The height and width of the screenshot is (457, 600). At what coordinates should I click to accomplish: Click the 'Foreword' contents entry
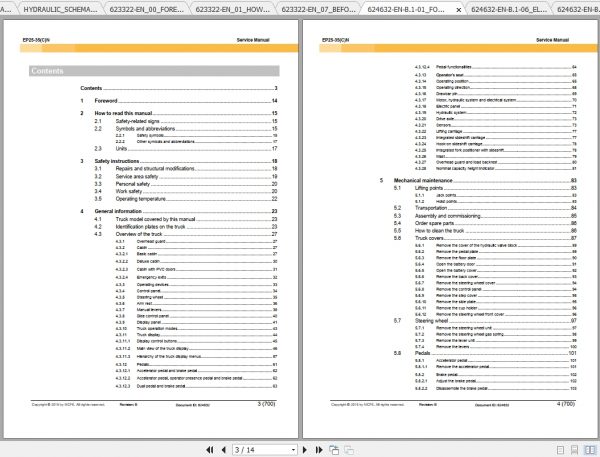pos(106,101)
